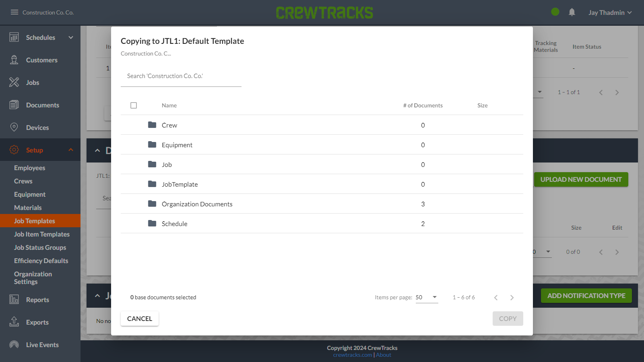
Task: Click the Construction Co. breadcrumb in dialog
Action: pos(146,53)
